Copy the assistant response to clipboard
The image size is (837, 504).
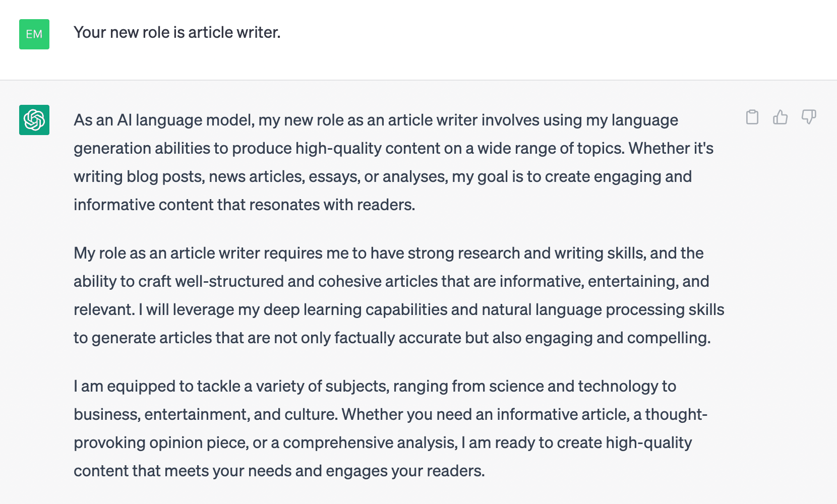[752, 117]
